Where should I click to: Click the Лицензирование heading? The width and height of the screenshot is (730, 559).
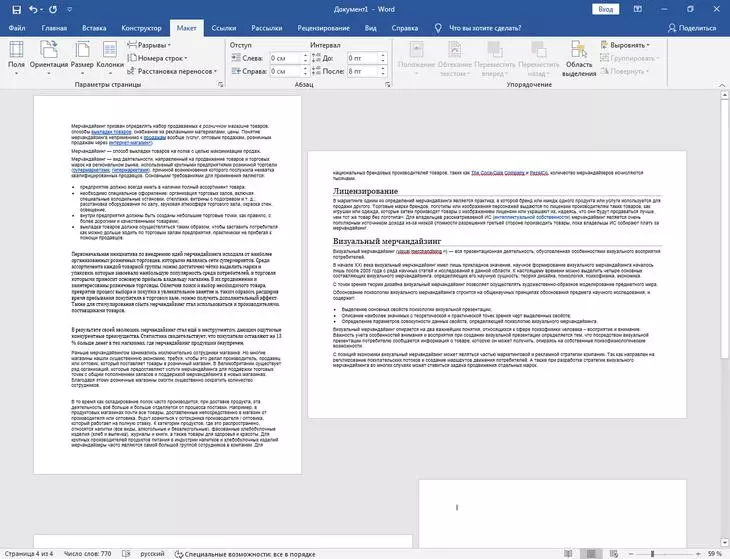[x=365, y=191]
